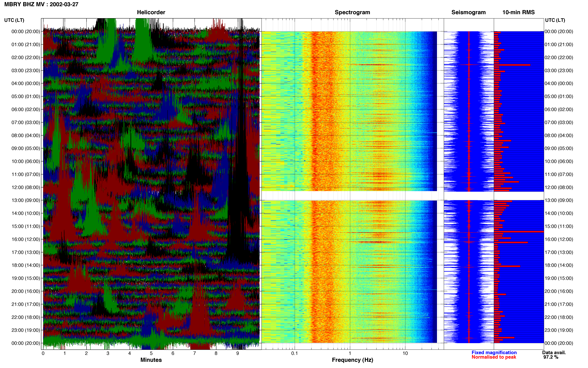Click '23:00 (19:00)' beside the 10-min RMS
This screenshot has width=588, height=368.
click(559, 330)
